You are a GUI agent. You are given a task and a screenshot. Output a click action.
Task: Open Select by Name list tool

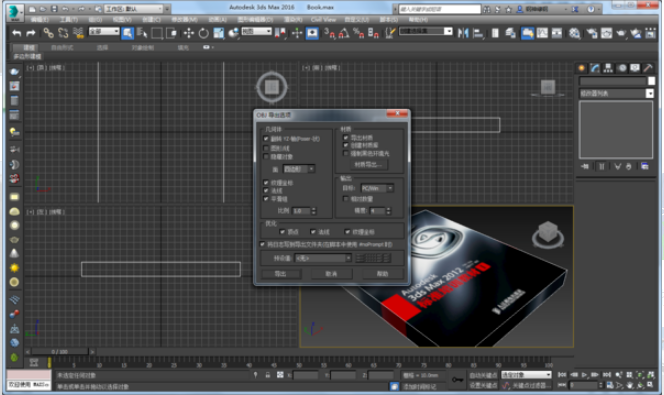pos(142,33)
